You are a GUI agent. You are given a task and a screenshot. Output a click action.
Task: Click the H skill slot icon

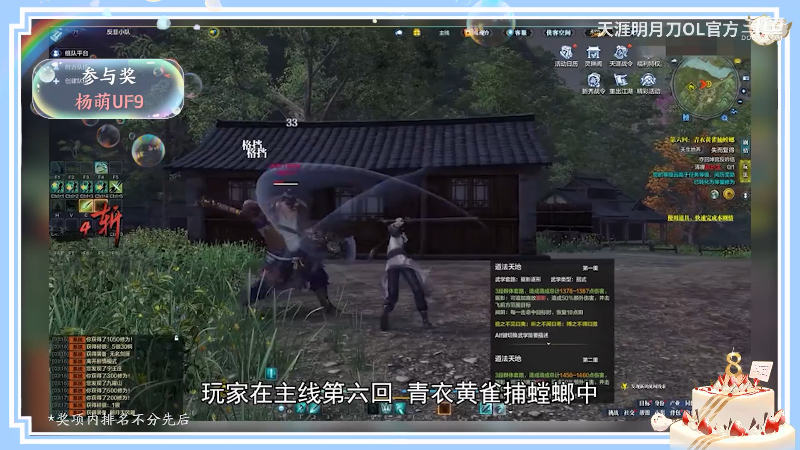(57, 206)
